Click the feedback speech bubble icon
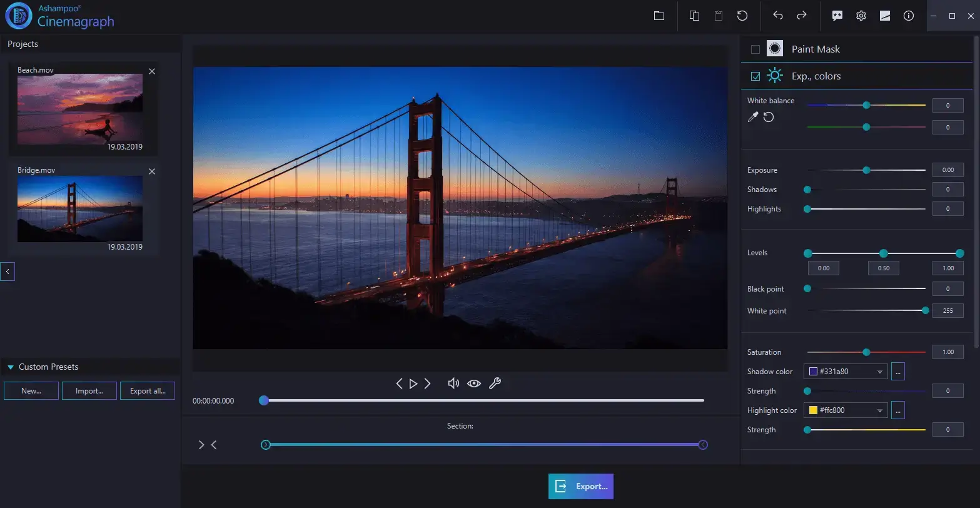 coord(837,16)
